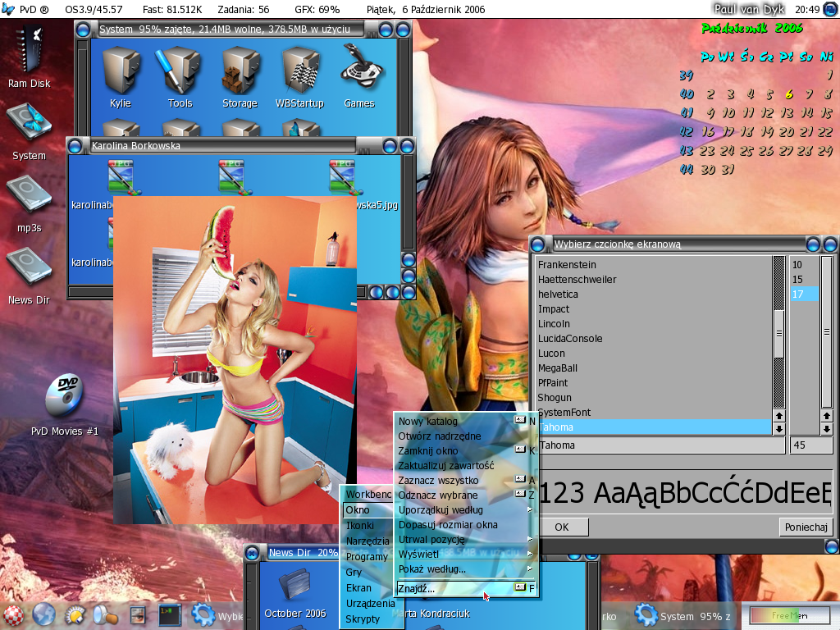Image resolution: width=840 pixels, height=630 pixels.
Task: Open the Storage drawer in System window
Action: [x=240, y=71]
